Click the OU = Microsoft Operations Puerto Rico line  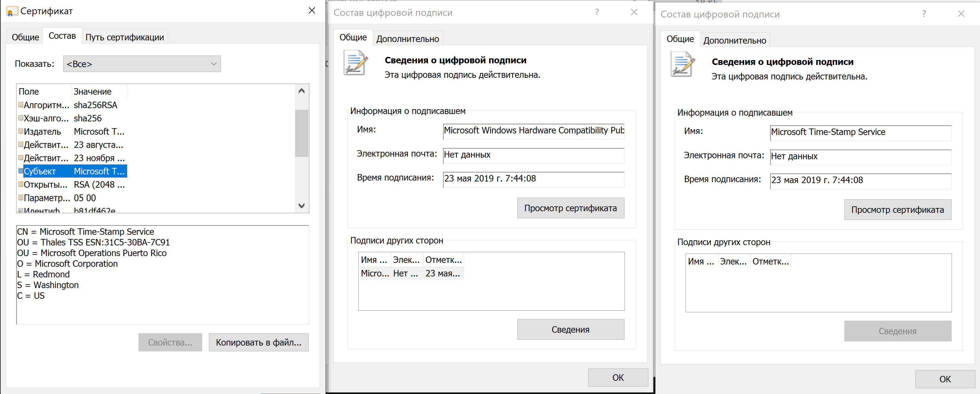click(92, 253)
